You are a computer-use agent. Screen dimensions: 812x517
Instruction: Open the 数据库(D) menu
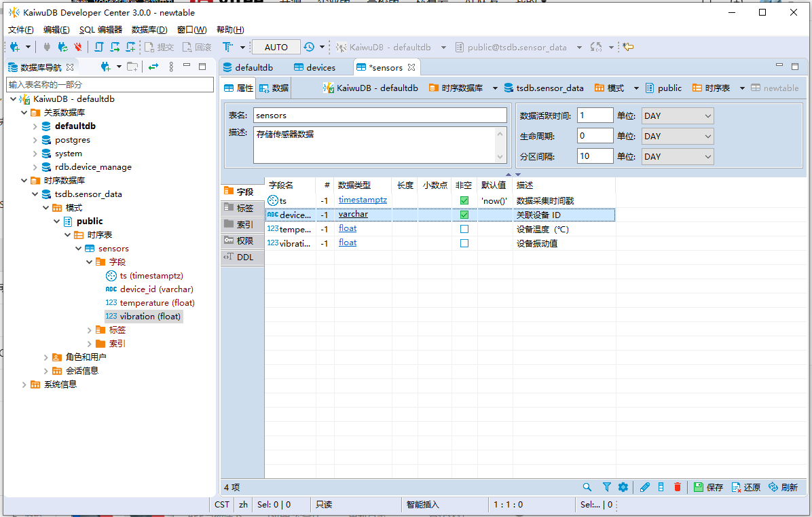coord(149,29)
